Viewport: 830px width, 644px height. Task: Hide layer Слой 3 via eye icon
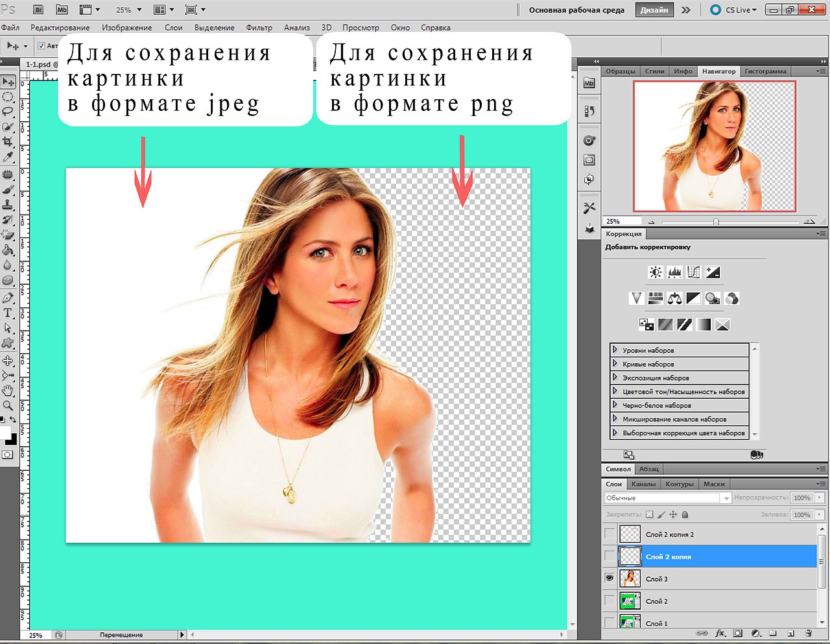[610, 578]
